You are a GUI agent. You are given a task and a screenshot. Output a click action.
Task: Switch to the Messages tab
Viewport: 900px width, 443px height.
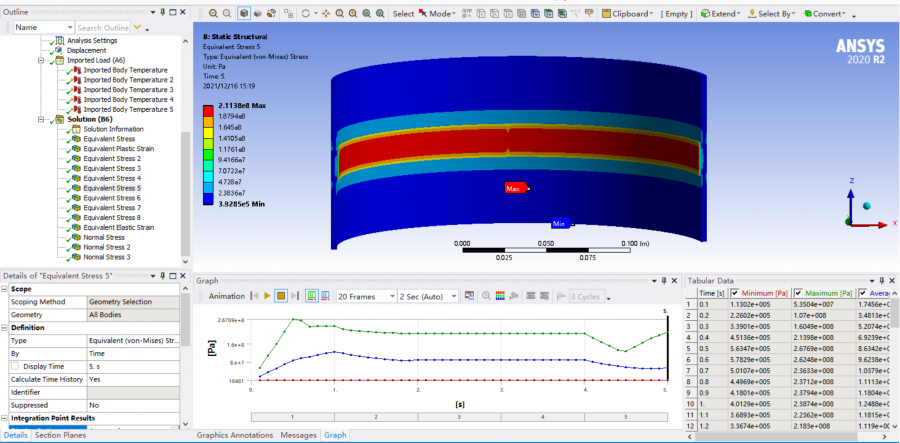coord(298,435)
